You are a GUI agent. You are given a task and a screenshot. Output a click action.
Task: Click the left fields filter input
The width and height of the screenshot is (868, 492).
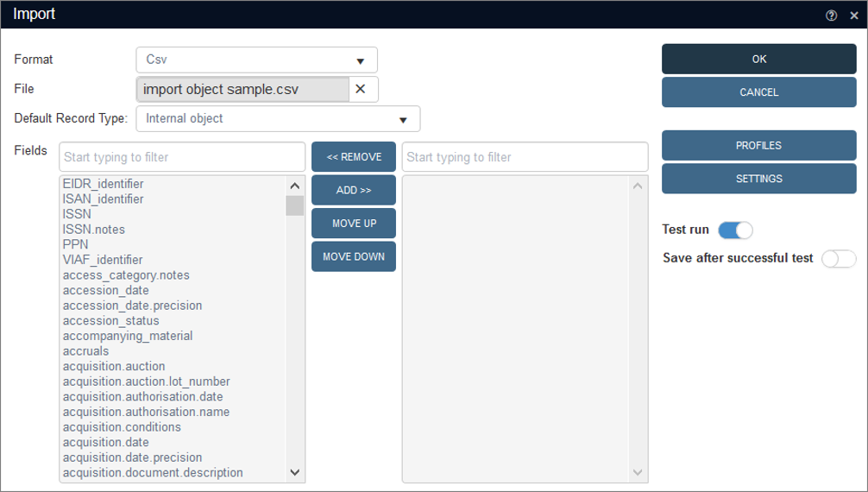pyautogui.click(x=182, y=157)
